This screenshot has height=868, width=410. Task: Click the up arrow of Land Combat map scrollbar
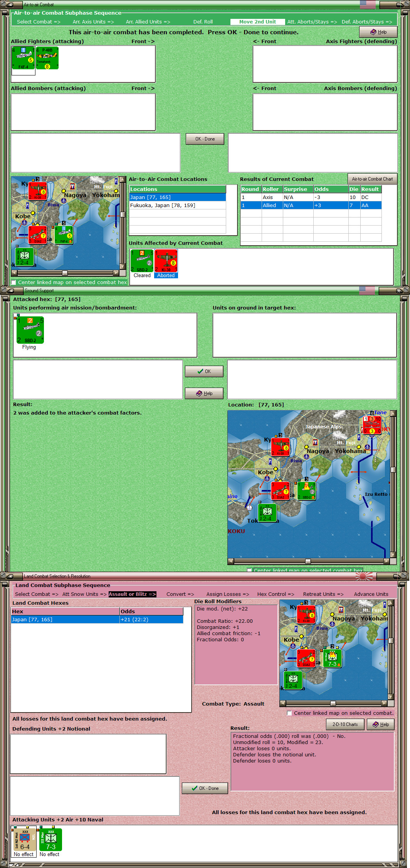pos(391,603)
